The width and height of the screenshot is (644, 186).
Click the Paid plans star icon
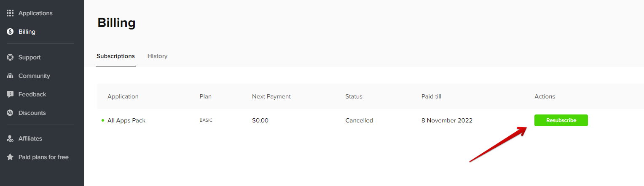click(10, 157)
